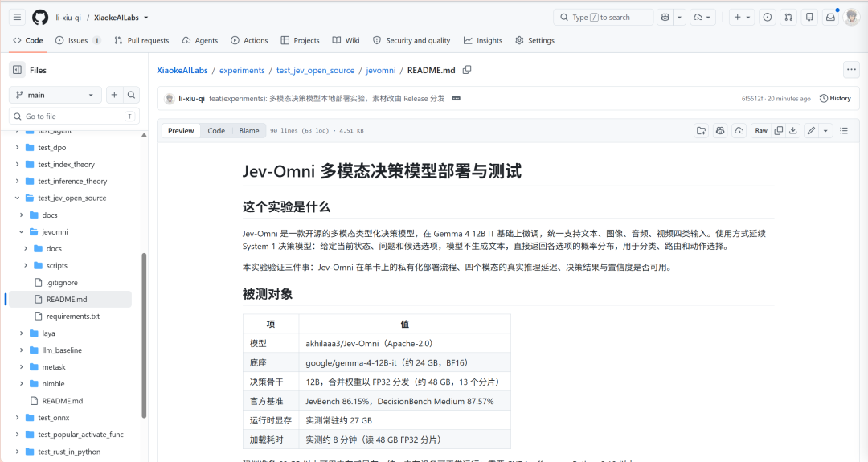Screen dimensions: 868x462
Task: Open the repository Settings tab
Action: tap(534, 40)
